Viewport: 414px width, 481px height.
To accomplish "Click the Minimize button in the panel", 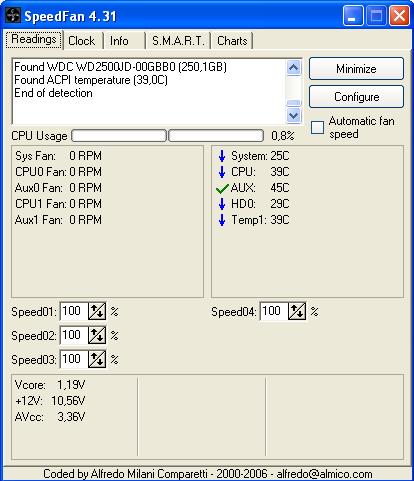I will (356, 69).
